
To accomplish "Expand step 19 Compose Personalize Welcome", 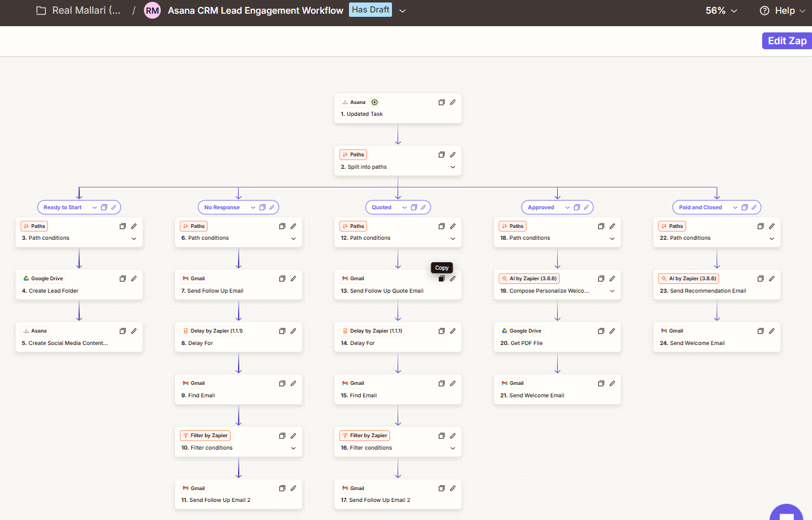I will coord(613,291).
